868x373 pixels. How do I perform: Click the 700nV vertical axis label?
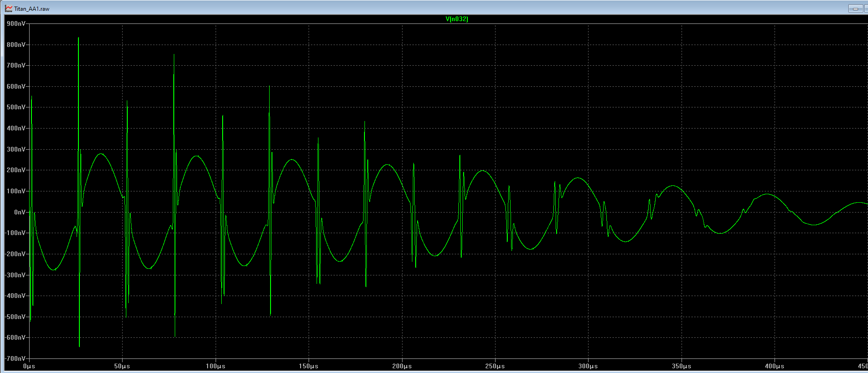(16, 65)
